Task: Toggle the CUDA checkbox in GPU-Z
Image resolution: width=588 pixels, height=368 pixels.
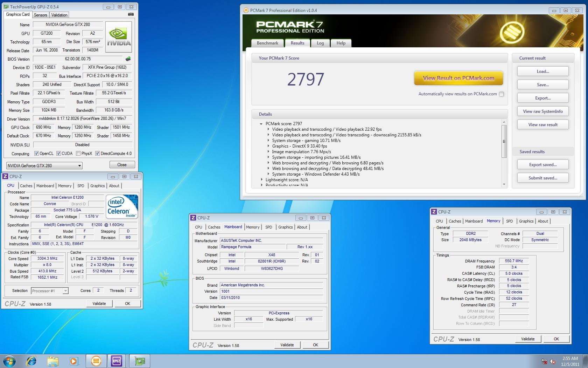Action: coord(58,153)
